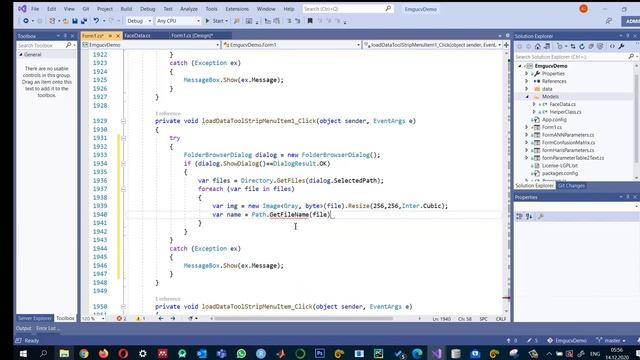Click the Save All icon in the toolbar
Image resolution: width=640 pixels, height=360 pixels.
(x=84, y=21)
